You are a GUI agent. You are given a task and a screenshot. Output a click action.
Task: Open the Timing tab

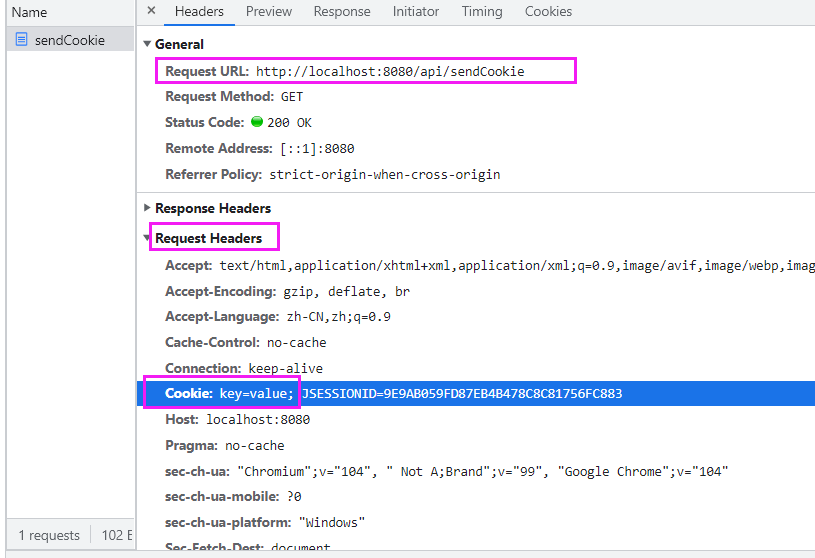(482, 12)
